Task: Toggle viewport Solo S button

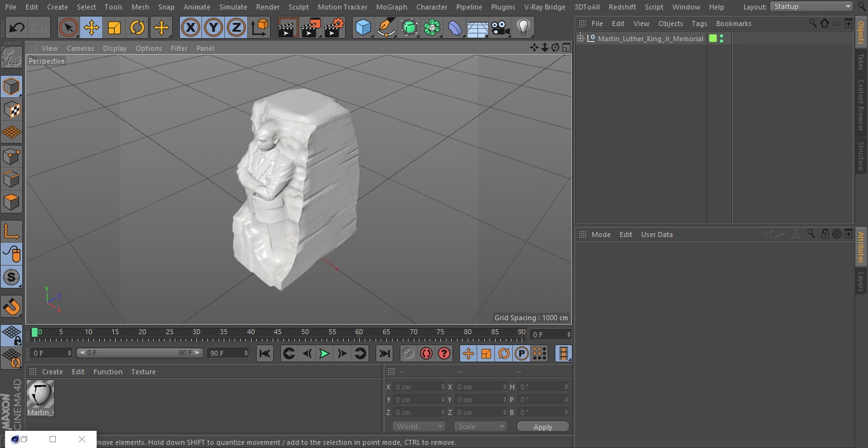Action: click(x=11, y=278)
